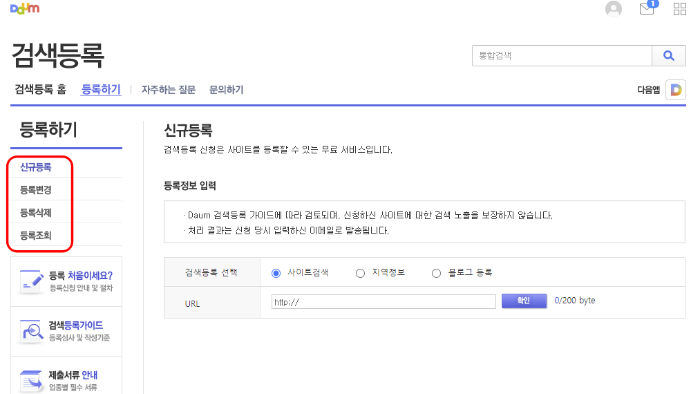Click the URL http:// input field
This screenshot has height=394, width=700.
tap(383, 302)
